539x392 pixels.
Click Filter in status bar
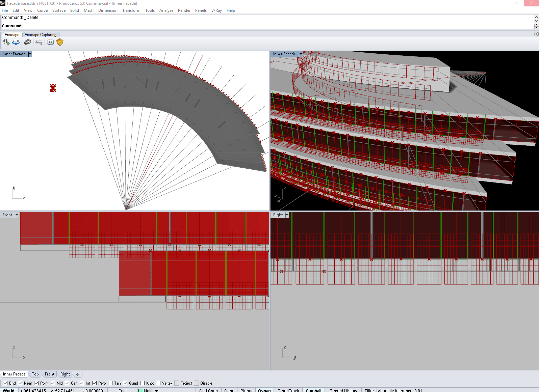369,390
